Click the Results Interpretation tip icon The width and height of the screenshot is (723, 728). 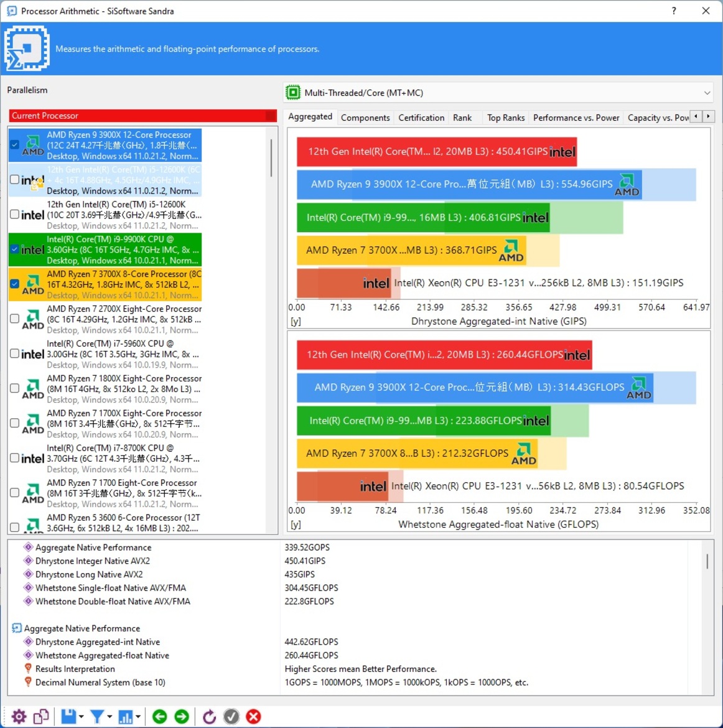(28, 668)
